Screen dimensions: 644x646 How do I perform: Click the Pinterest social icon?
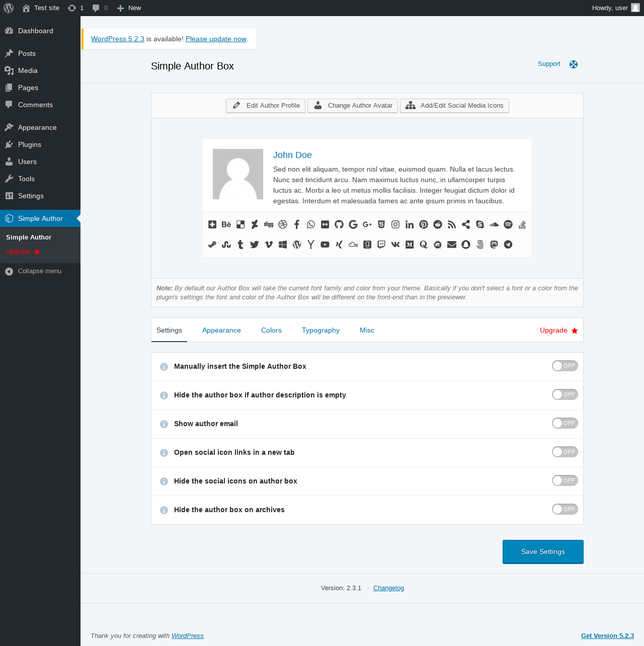pos(424,224)
